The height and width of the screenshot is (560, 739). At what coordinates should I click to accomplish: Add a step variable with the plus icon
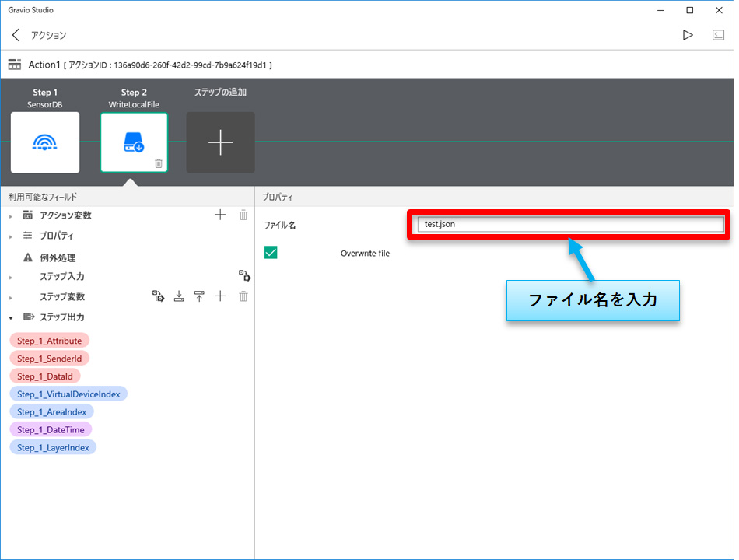coord(220,296)
